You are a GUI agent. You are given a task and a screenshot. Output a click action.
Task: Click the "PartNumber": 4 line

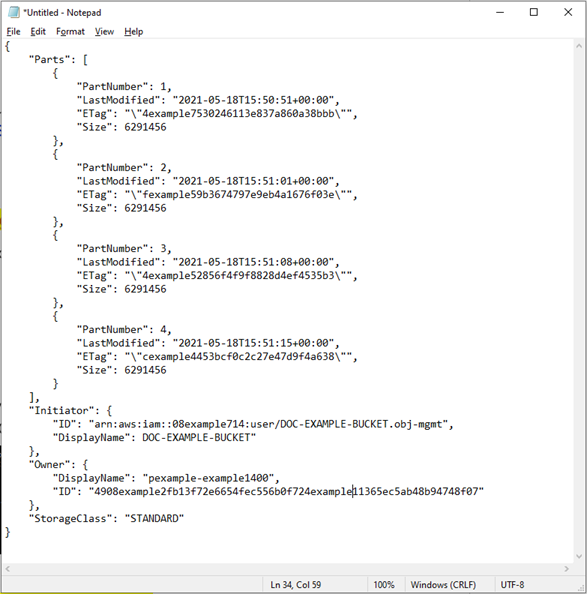click(124, 330)
